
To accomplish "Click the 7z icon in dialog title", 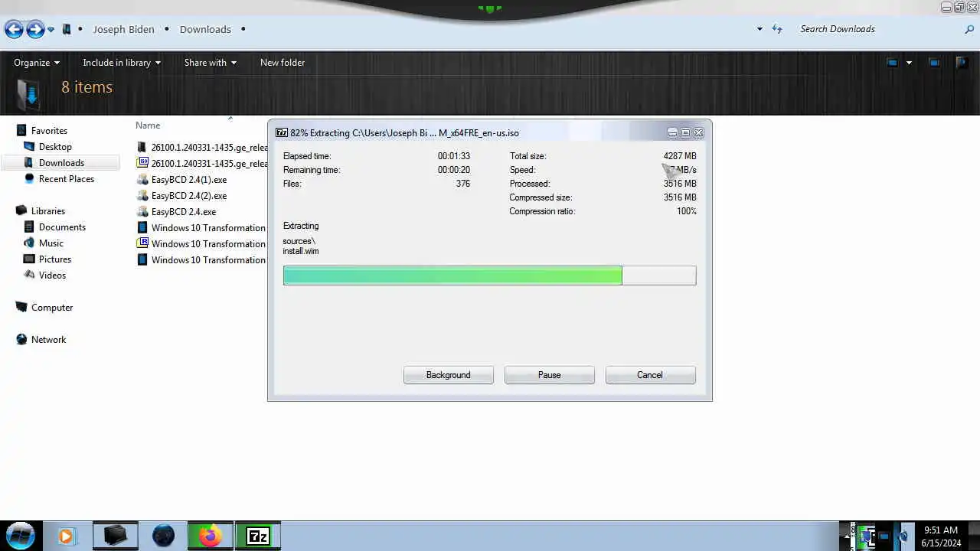I will 282,132.
